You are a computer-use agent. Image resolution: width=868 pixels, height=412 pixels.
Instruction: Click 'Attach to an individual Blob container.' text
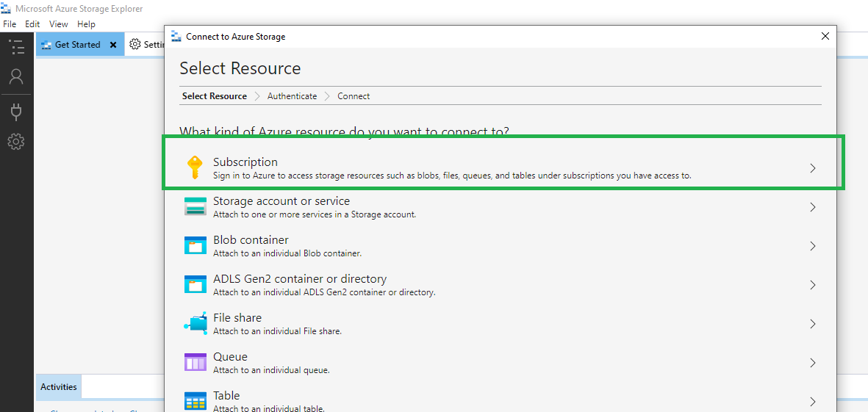[x=287, y=253]
